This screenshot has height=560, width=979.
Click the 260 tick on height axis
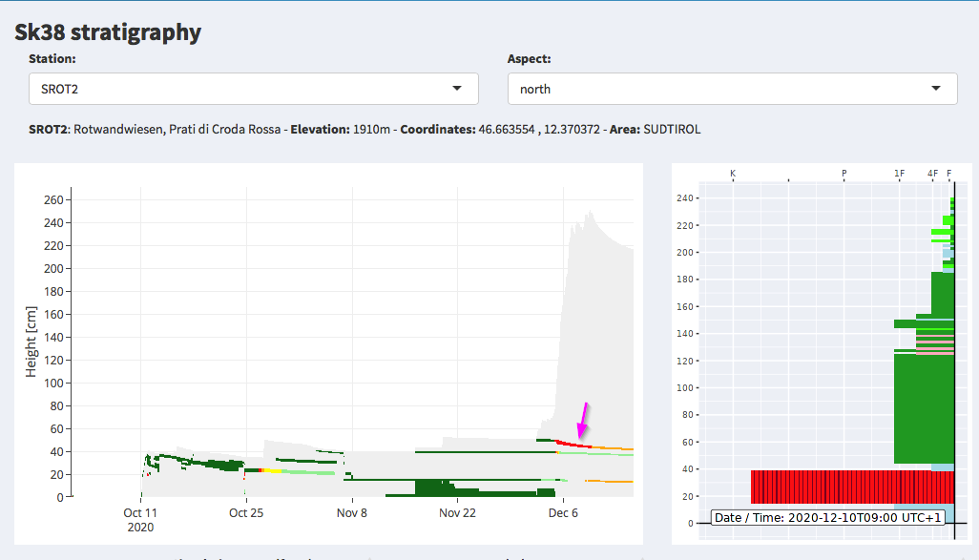53,199
